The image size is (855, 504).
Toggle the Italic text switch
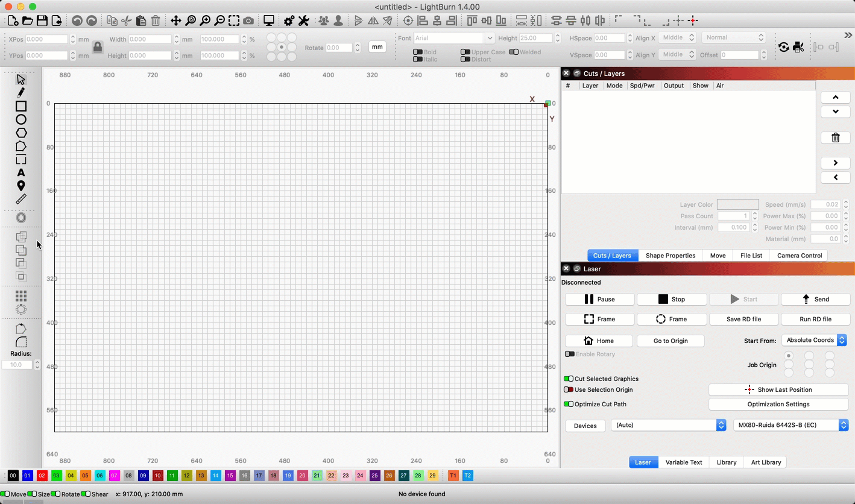click(x=417, y=59)
